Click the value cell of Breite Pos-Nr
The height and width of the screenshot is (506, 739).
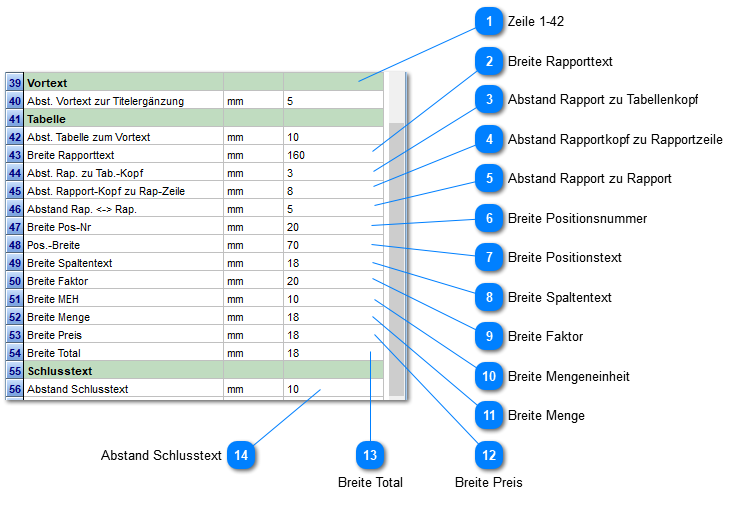pos(333,227)
